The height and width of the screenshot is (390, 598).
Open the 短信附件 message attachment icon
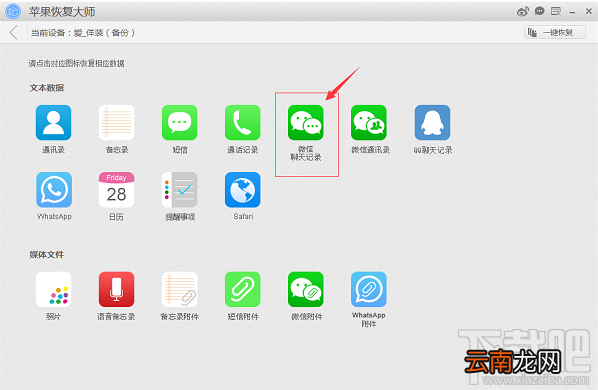(x=243, y=289)
